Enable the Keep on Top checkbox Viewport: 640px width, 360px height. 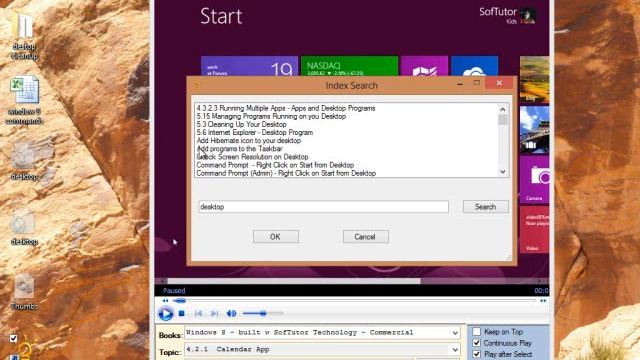click(476, 332)
